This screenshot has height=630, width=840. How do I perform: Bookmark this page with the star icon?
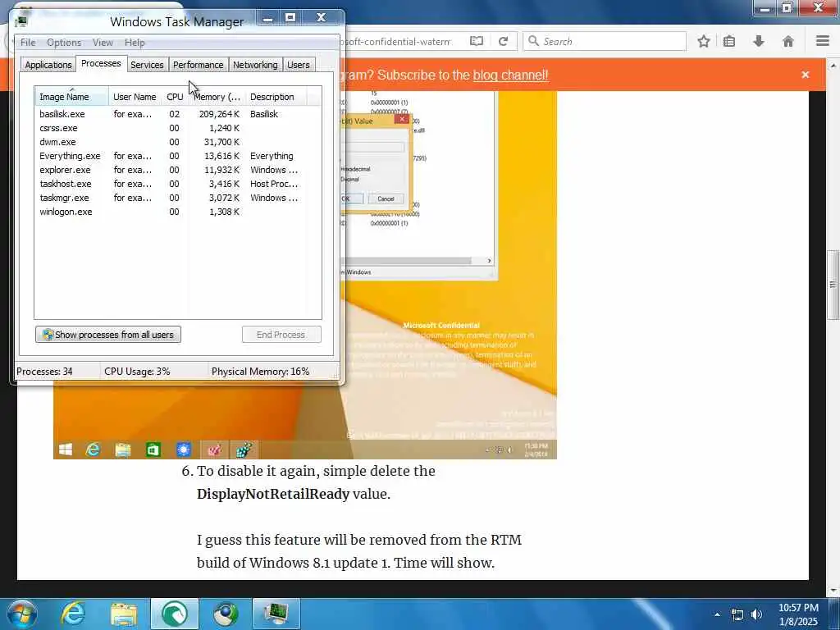click(x=703, y=41)
